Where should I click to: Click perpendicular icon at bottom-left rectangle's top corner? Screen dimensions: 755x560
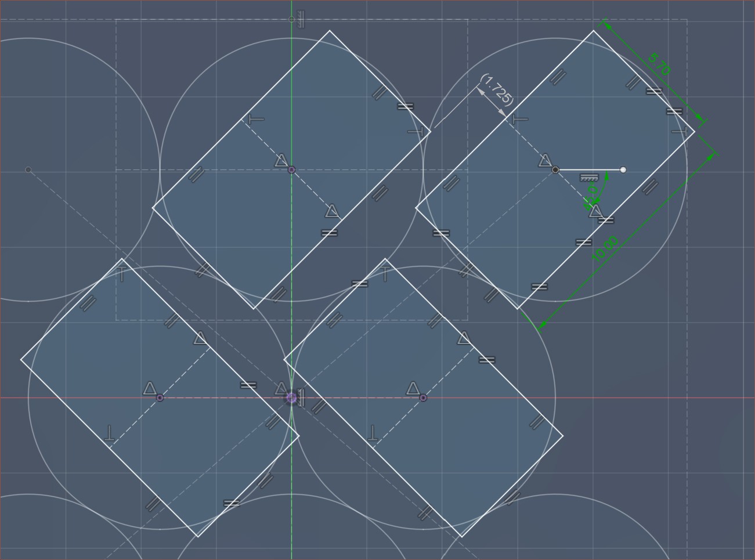coord(122,273)
